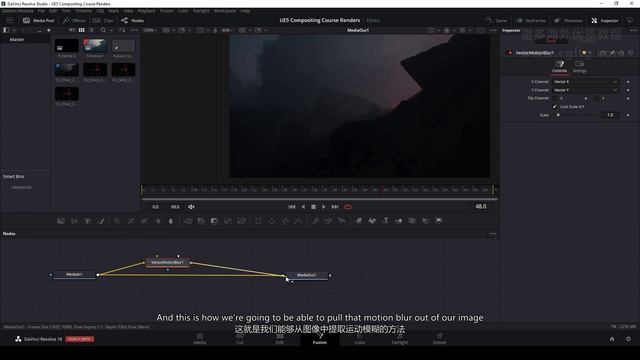Go to first frame
Viewport: 640px width, 360px height.
pos(292,207)
